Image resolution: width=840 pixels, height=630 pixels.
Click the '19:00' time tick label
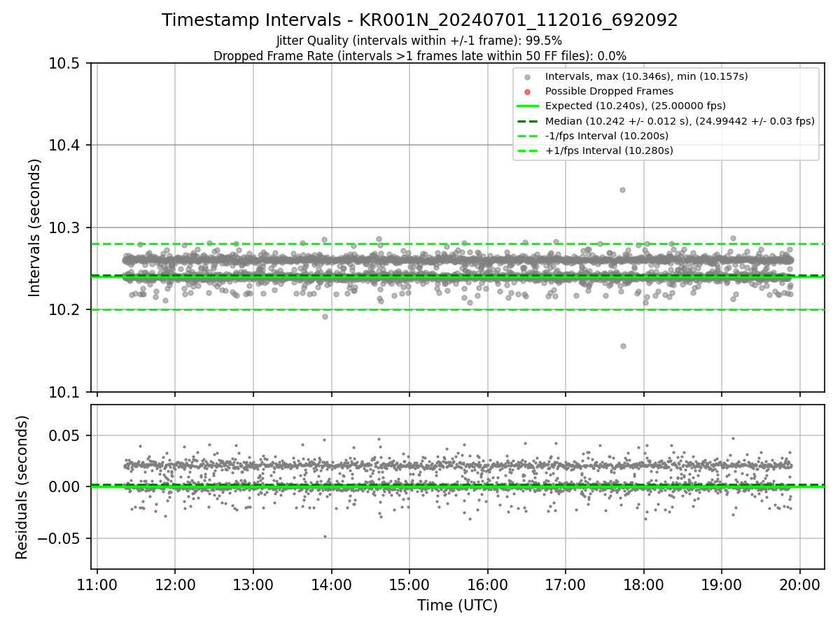click(722, 583)
